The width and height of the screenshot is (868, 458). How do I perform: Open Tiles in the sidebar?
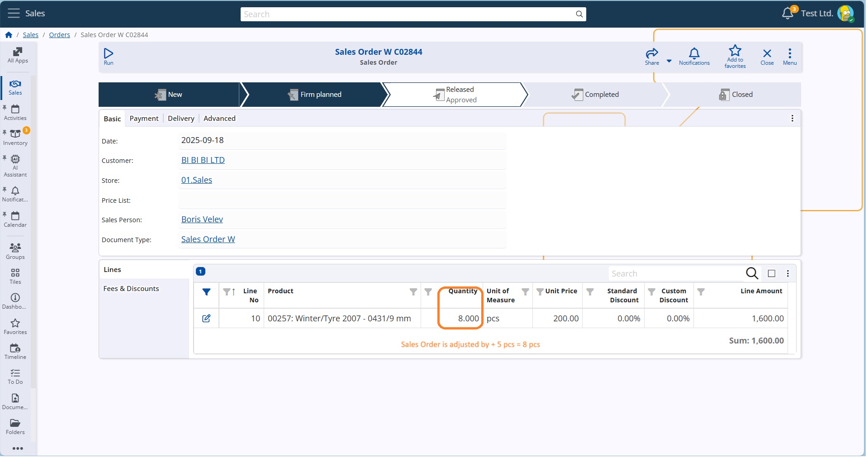tap(15, 277)
